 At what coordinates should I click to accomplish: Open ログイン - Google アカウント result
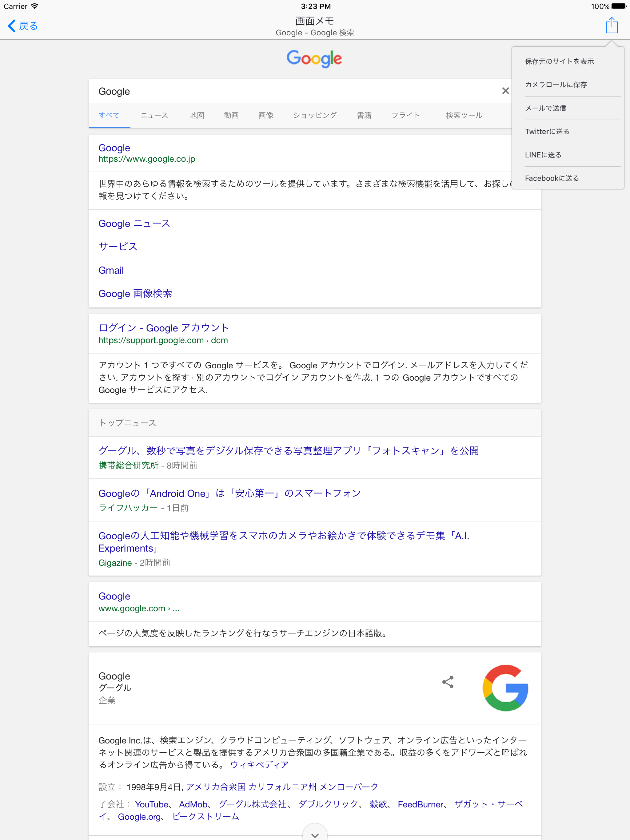point(163,327)
